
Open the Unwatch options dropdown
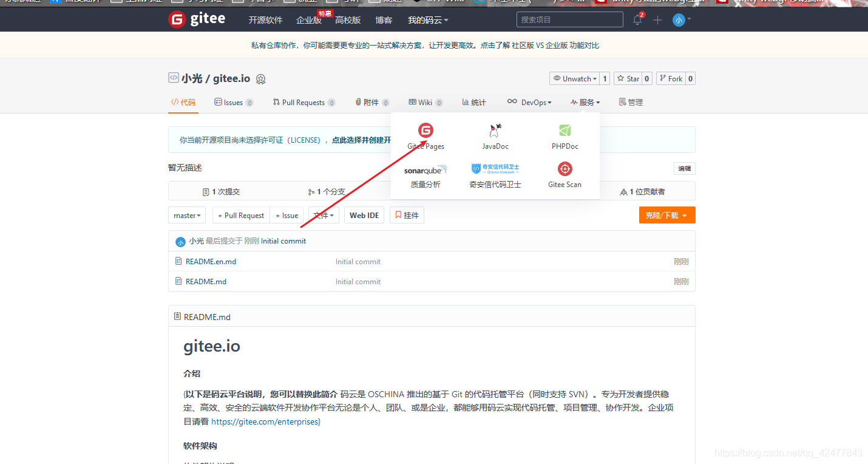click(575, 78)
